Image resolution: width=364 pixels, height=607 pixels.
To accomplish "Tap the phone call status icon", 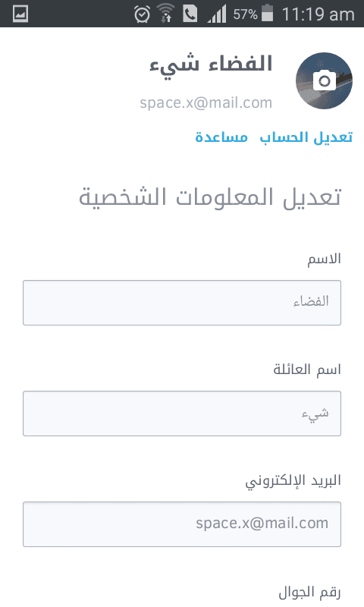I will [190, 14].
